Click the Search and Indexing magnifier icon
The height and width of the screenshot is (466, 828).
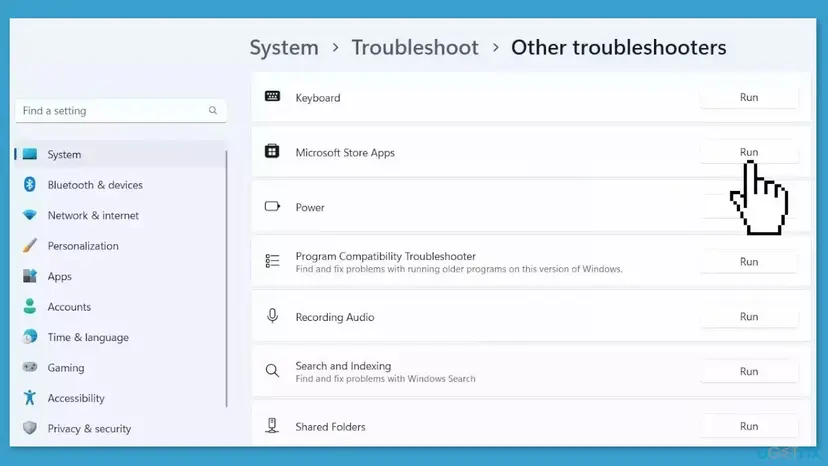(x=272, y=371)
